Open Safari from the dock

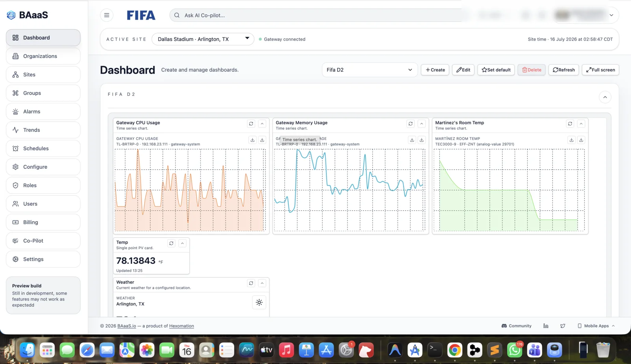pos(87,350)
